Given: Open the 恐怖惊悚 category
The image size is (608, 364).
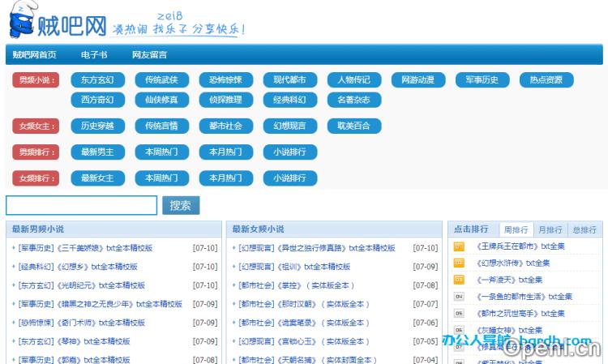Looking at the screenshot, I should point(225,80).
